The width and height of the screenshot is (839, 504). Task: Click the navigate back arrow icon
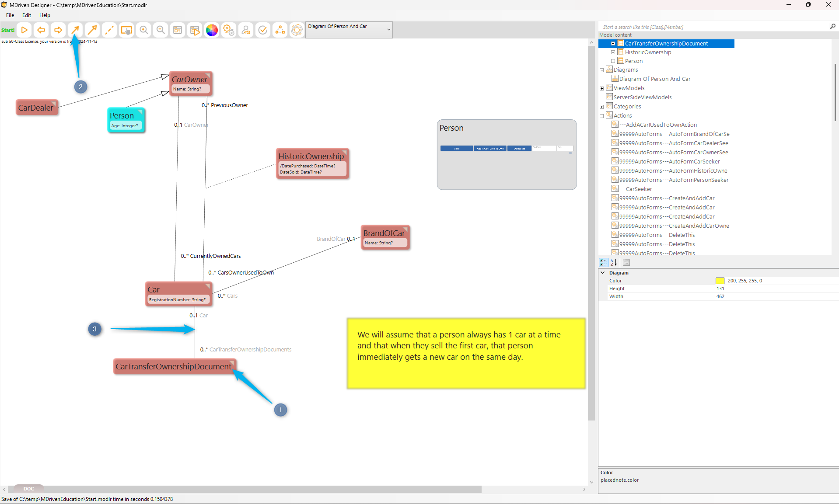pos(41,30)
